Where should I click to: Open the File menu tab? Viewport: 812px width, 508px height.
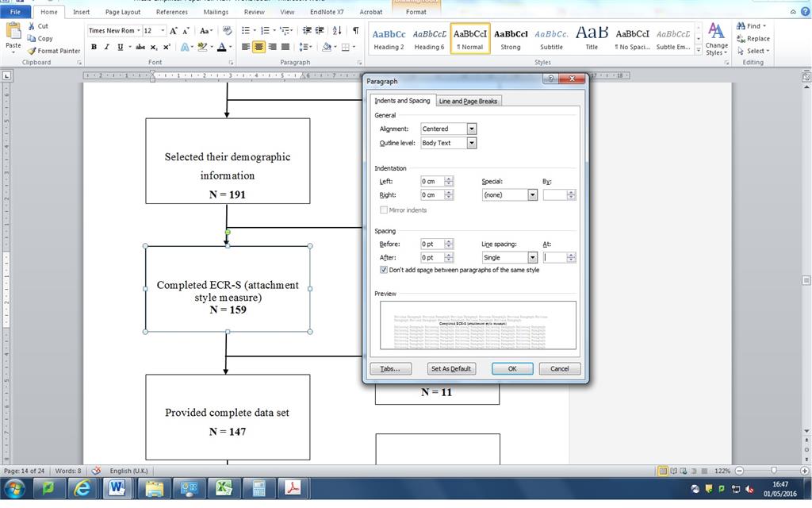16,12
